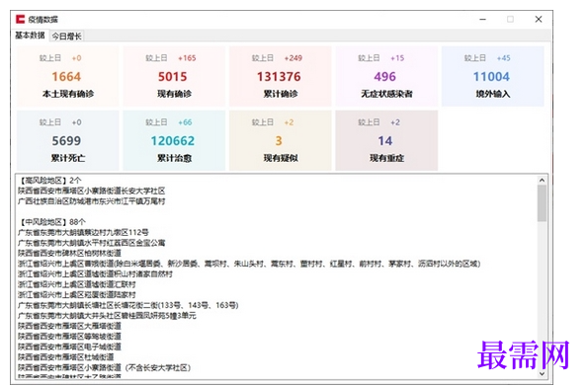This screenshot has width=588, height=386.
Task: Click the line 陕西省西安市雁塔区电子城街道
Action: (x=69, y=347)
